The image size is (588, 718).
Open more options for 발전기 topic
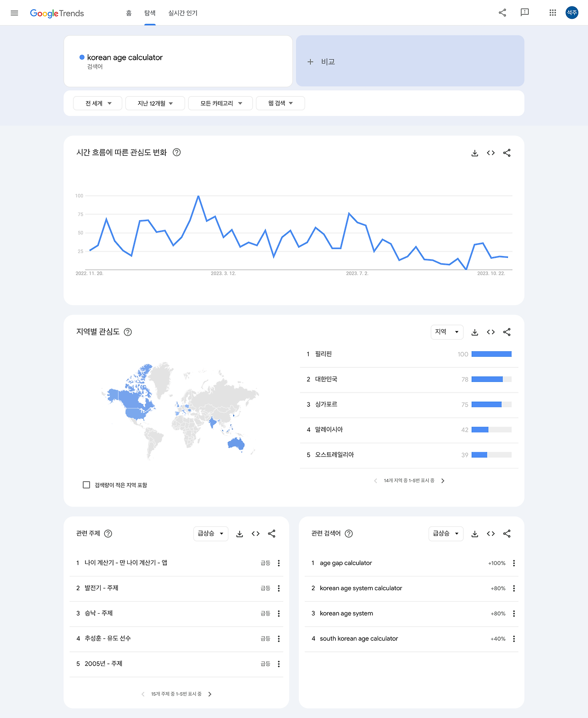point(279,588)
